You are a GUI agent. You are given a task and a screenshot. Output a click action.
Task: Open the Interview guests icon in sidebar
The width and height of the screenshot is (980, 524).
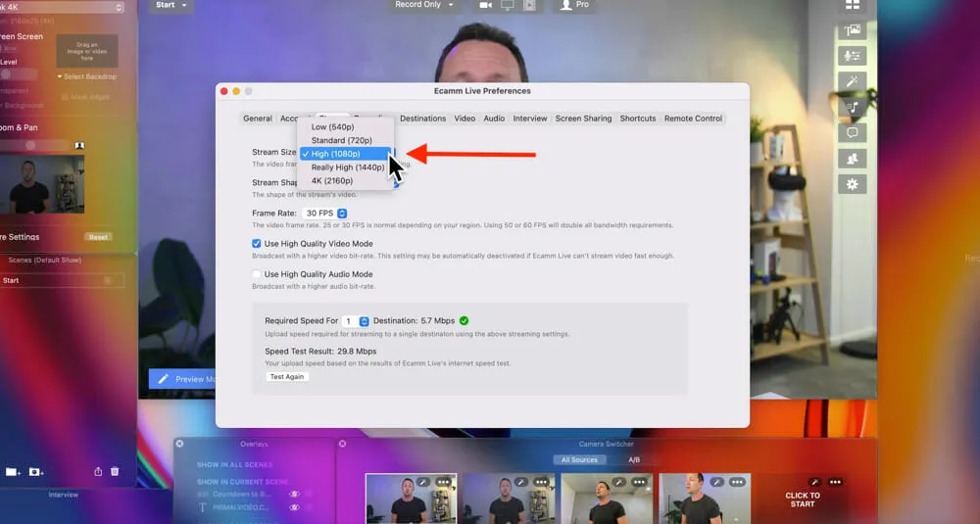point(852,159)
